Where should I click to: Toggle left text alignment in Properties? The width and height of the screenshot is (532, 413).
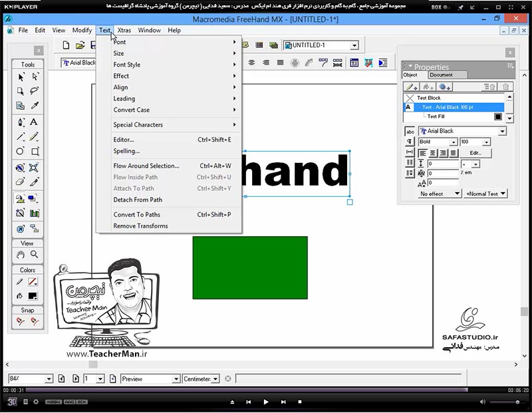422,154
